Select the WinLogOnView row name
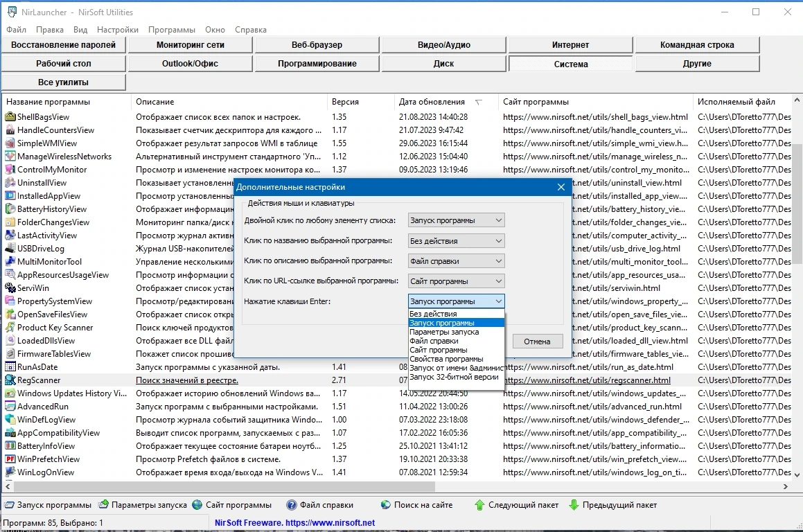 pos(46,472)
